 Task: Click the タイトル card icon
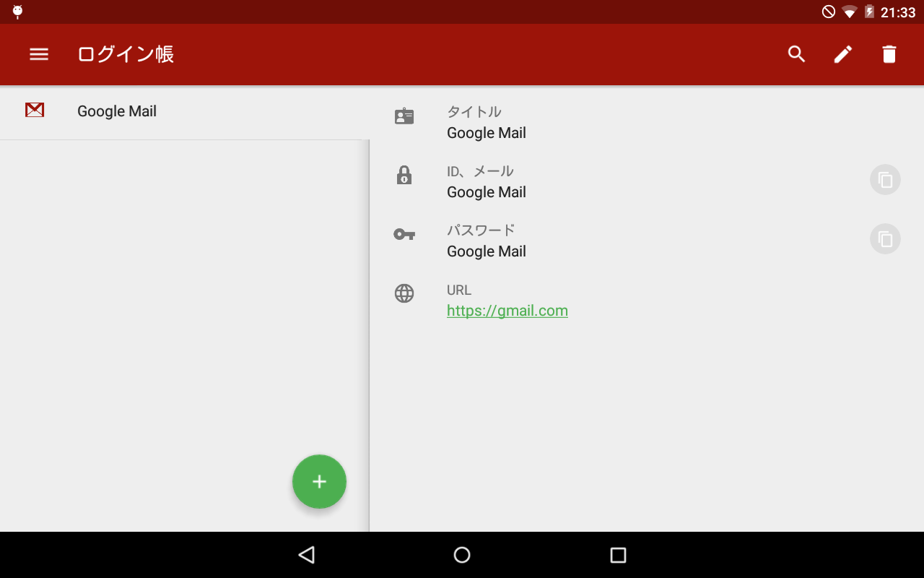pos(404,116)
